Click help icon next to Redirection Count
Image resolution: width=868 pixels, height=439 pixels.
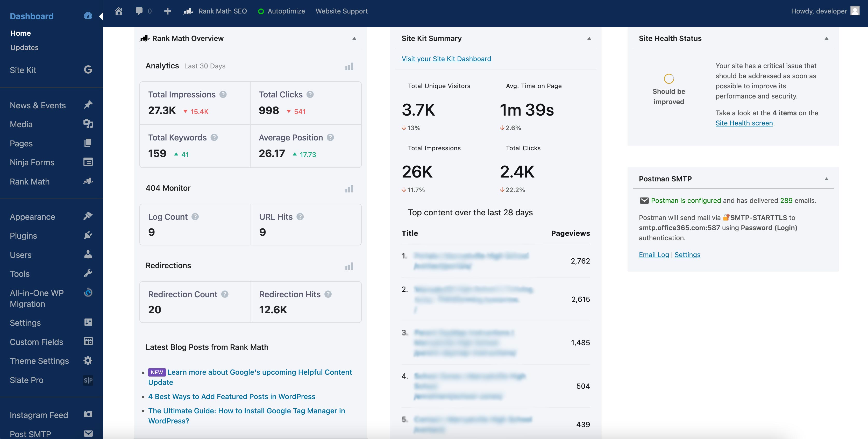225,294
